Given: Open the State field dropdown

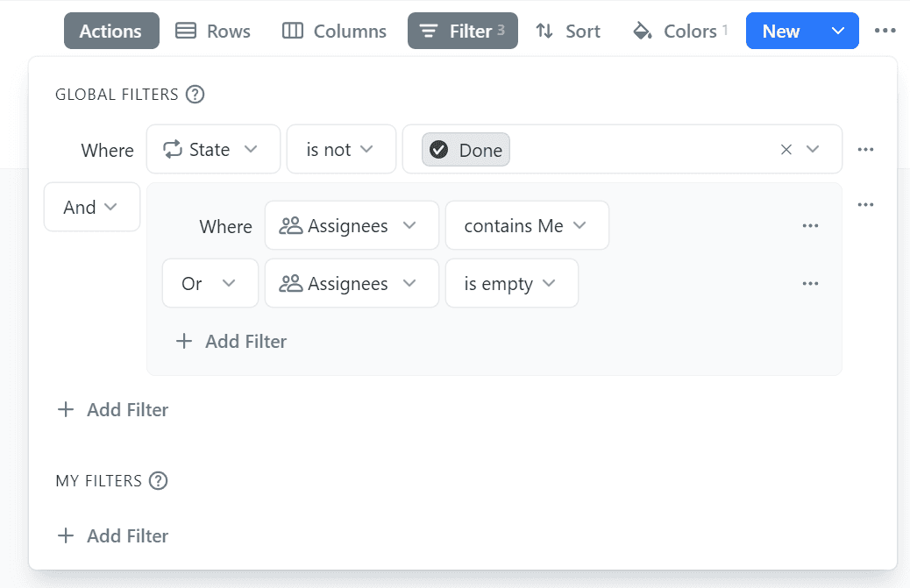Looking at the screenshot, I should coord(213,149).
